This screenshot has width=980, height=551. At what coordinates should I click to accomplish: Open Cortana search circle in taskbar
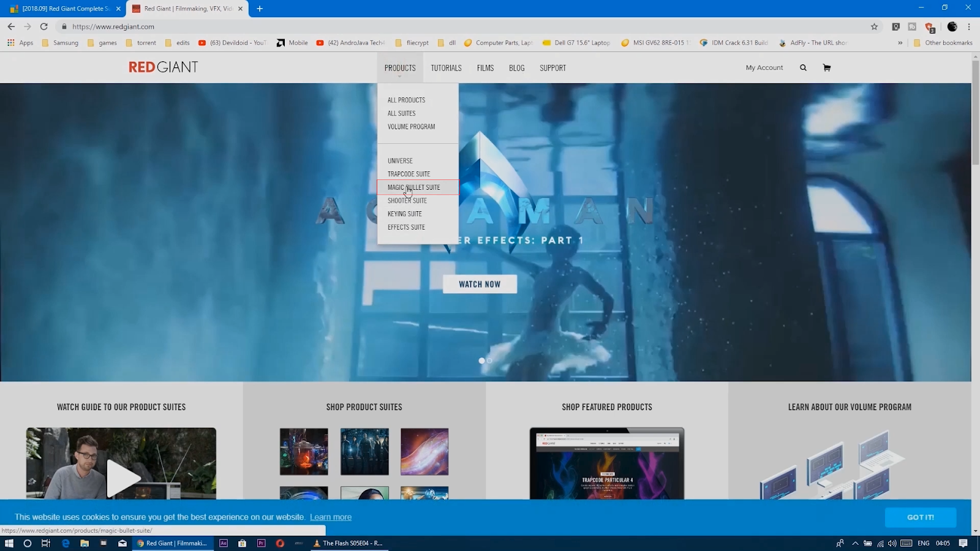[x=28, y=543]
